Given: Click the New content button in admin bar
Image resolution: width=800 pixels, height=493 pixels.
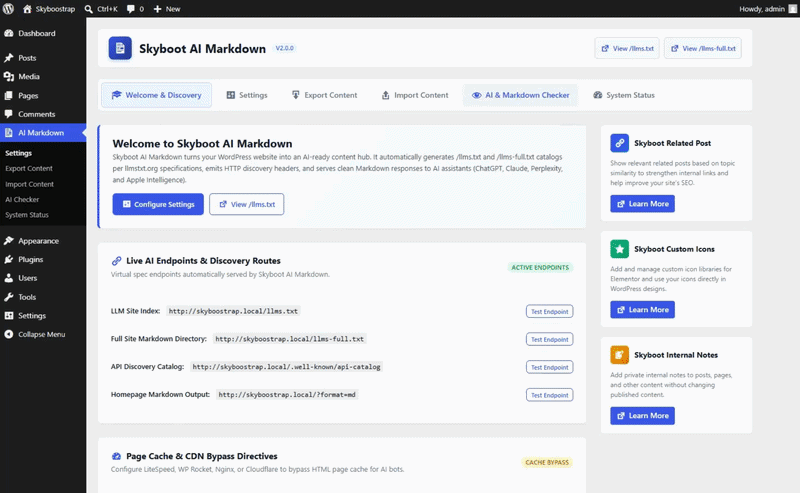Looking at the screenshot, I should (x=167, y=9).
